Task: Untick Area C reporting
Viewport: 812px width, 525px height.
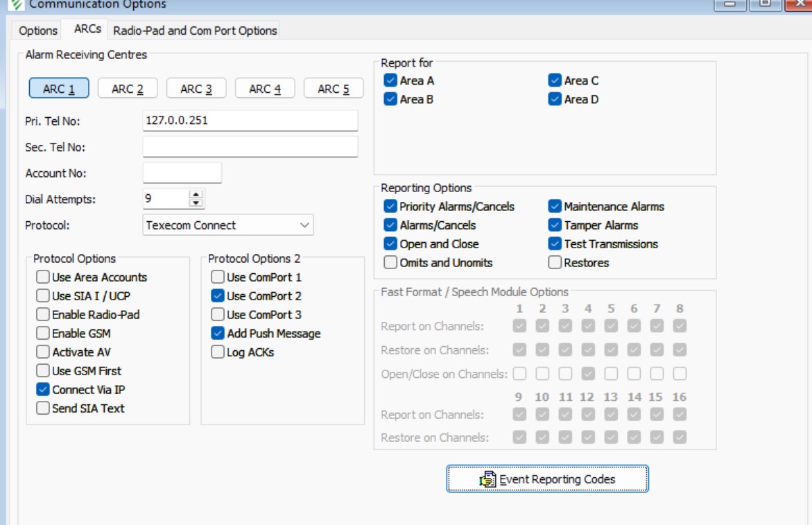Action: [x=555, y=80]
